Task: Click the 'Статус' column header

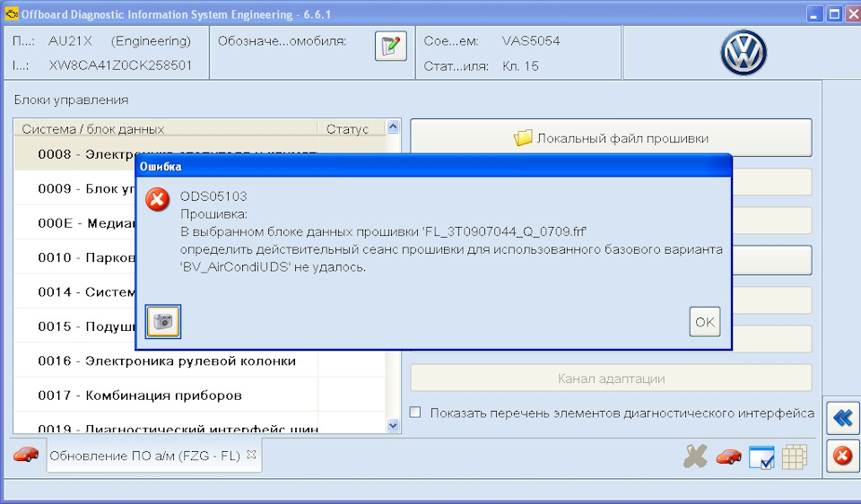Action: (347, 129)
